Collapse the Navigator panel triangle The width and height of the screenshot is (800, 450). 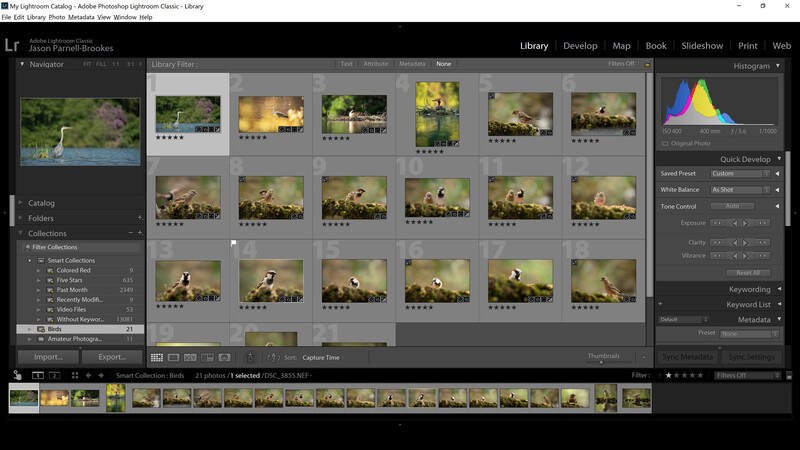pos(22,64)
